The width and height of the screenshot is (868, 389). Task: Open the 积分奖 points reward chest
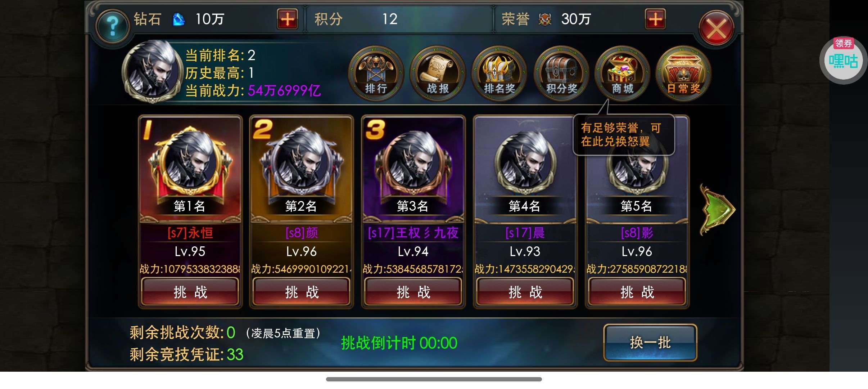click(x=561, y=73)
